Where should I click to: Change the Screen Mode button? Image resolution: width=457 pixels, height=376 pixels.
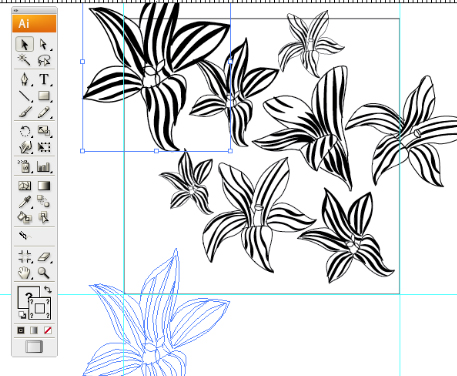[x=34, y=347]
